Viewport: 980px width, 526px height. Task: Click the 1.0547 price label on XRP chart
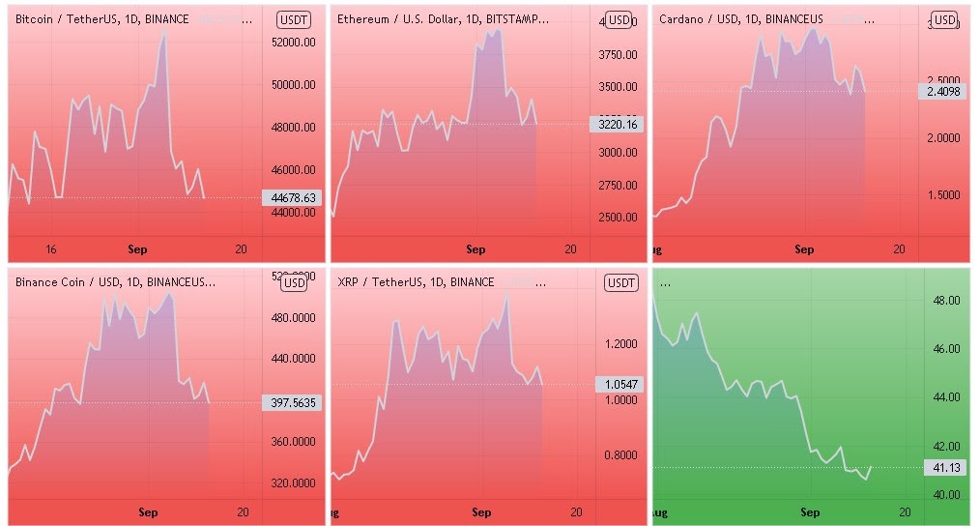[617, 384]
